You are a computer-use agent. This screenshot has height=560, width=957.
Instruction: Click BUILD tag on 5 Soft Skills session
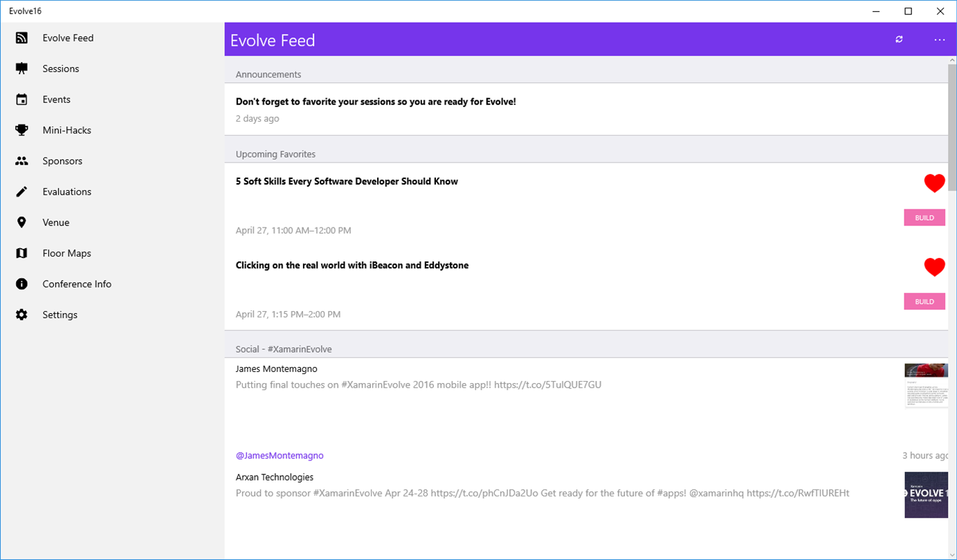(924, 218)
